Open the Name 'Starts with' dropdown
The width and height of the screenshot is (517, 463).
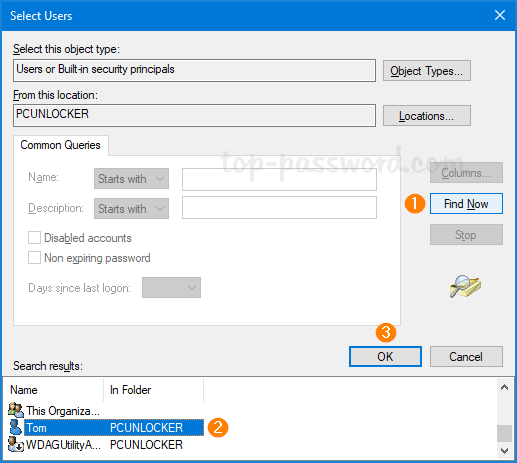(131, 179)
